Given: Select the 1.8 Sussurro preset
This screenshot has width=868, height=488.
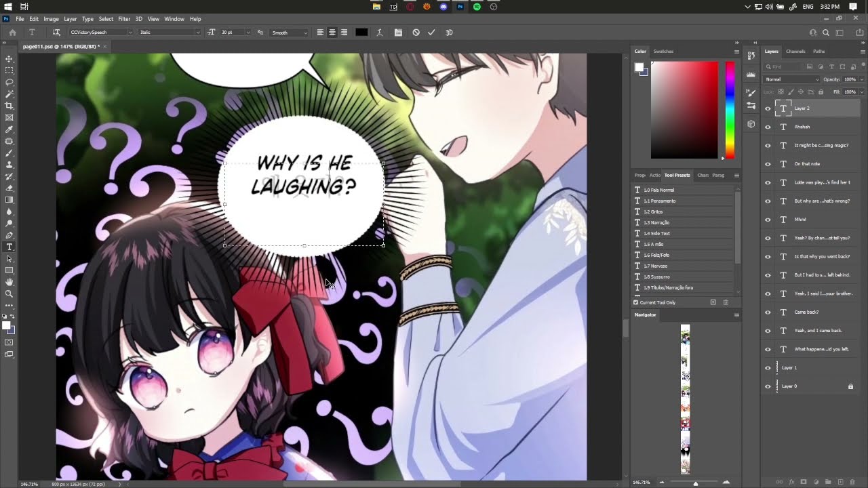Looking at the screenshot, I should pos(683,277).
